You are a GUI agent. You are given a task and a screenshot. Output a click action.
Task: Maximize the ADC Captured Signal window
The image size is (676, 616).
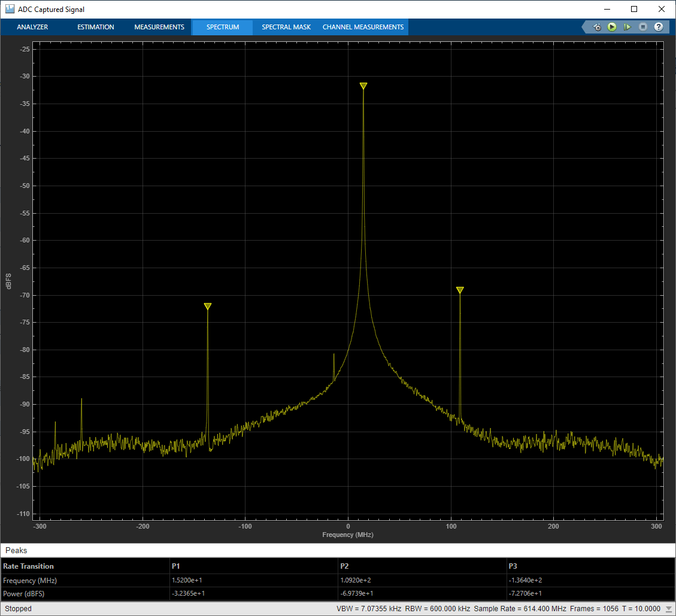pos(634,9)
